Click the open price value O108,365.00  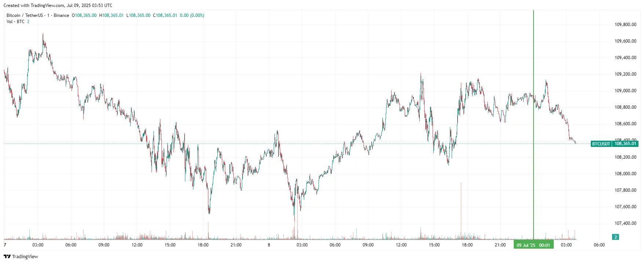(x=84, y=15)
